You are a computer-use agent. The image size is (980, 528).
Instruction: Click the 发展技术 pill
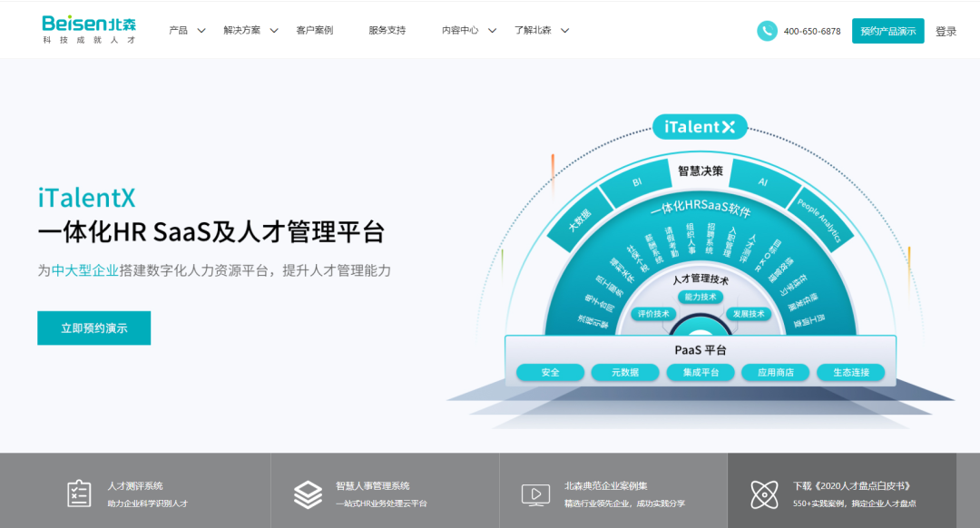pos(748,314)
